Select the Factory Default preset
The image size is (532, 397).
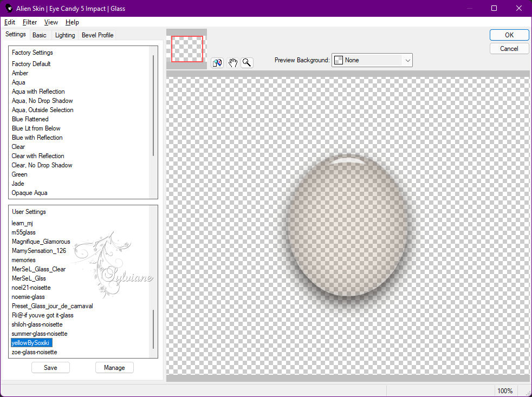(x=31, y=64)
